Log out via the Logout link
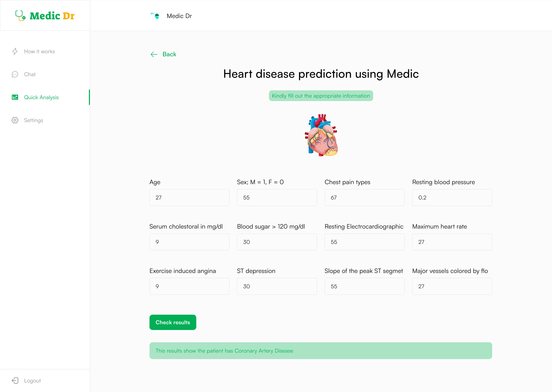 click(32, 381)
